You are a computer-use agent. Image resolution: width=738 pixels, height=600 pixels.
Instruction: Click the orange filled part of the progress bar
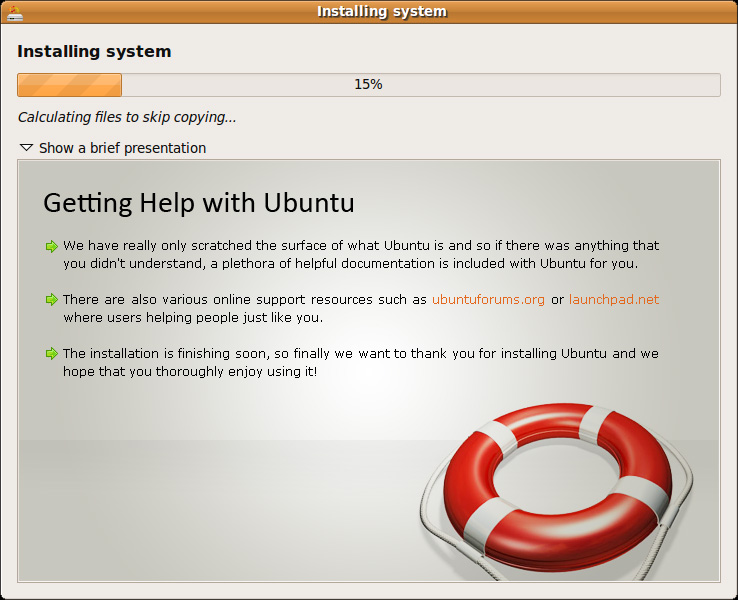point(69,85)
